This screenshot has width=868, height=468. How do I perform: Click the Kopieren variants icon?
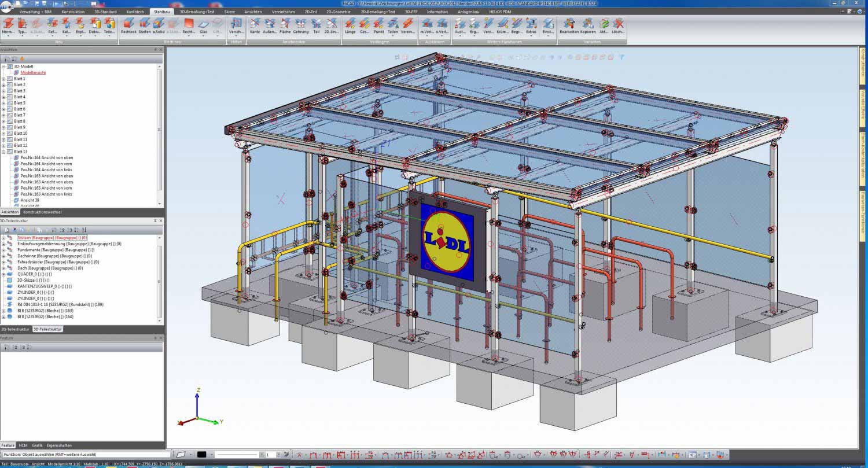point(588,25)
